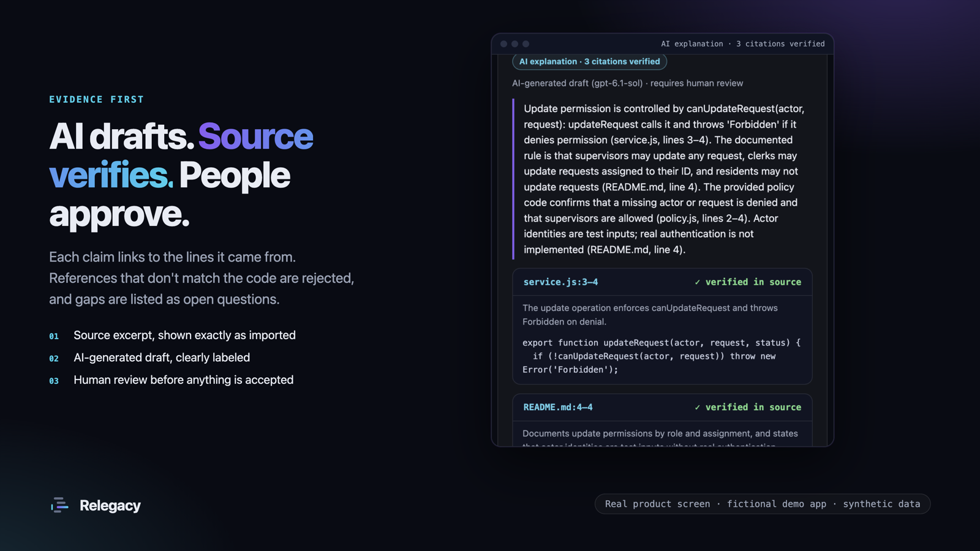
Task: Select the AI explanation citations verified badge
Action: 589,61
